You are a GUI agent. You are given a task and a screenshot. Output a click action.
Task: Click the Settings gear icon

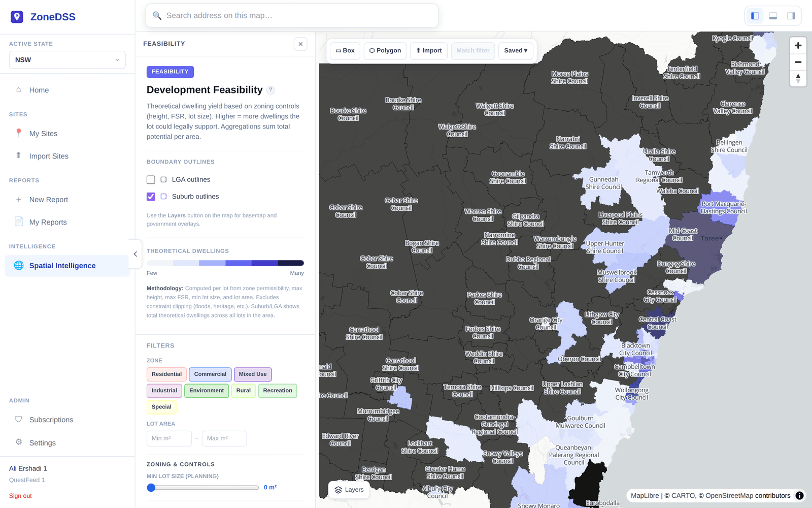point(19,442)
